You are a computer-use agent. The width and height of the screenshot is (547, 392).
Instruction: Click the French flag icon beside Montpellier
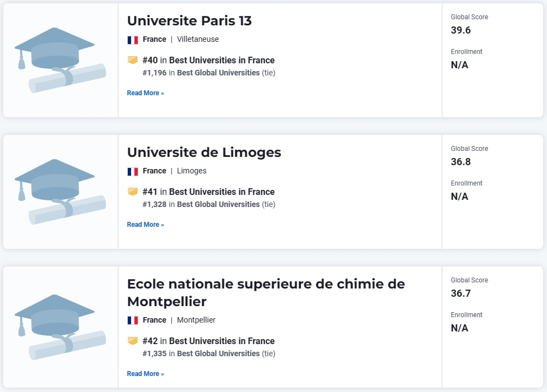(x=133, y=320)
